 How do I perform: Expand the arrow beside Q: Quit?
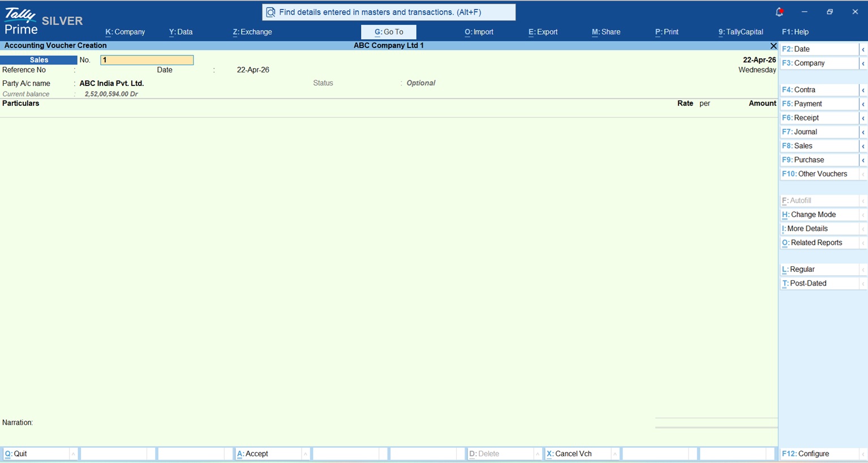(x=74, y=454)
